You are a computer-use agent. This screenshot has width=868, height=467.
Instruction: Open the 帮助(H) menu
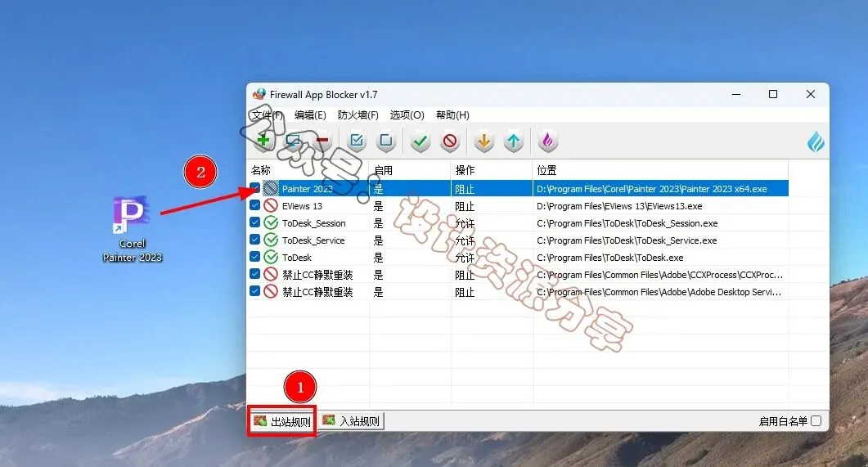452,115
